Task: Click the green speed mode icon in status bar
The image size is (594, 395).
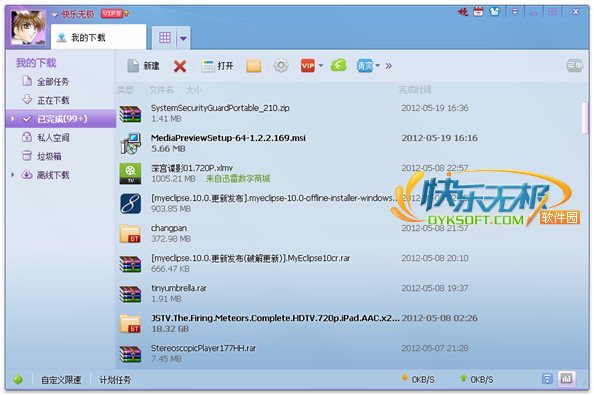Action: point(17,379)
